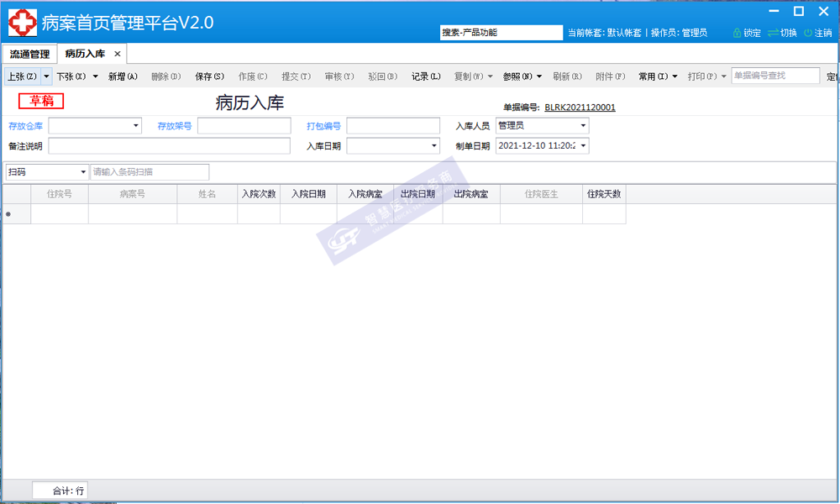840x504 pixels.
Task: Open the 上张 dropdown arrow
Action: [46, 76]
